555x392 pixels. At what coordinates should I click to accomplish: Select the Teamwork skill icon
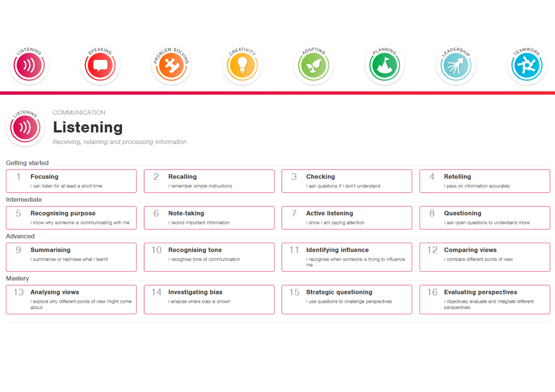pyautogui.click(x=527, y=65)
